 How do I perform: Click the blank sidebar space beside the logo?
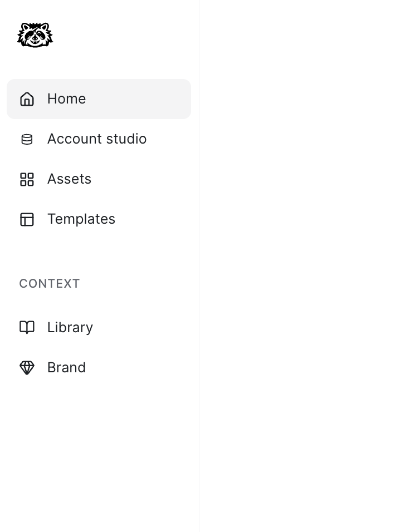point(123,35)
